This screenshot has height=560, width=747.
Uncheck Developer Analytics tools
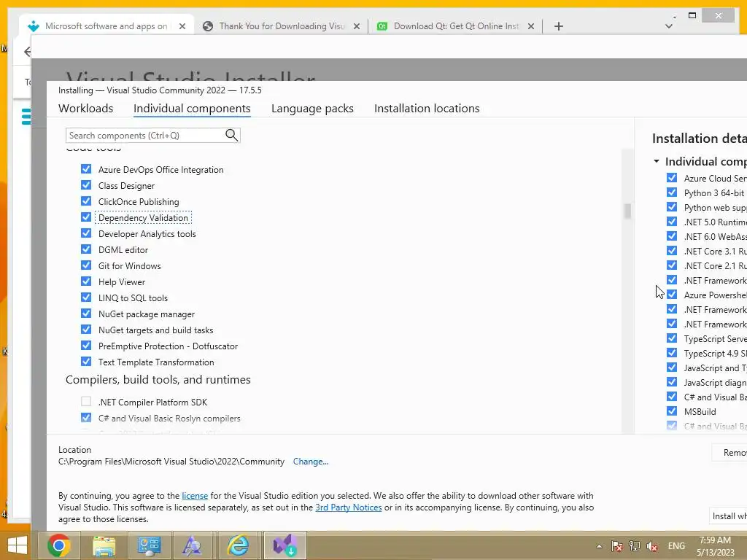[86, 233]
